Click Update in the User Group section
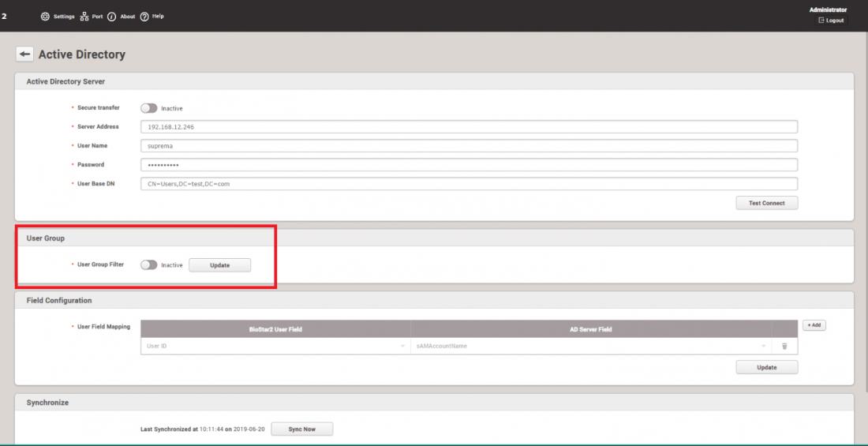The width and height of the screenshot is (868, 446). pyautogui.click(x=219, y=265)
